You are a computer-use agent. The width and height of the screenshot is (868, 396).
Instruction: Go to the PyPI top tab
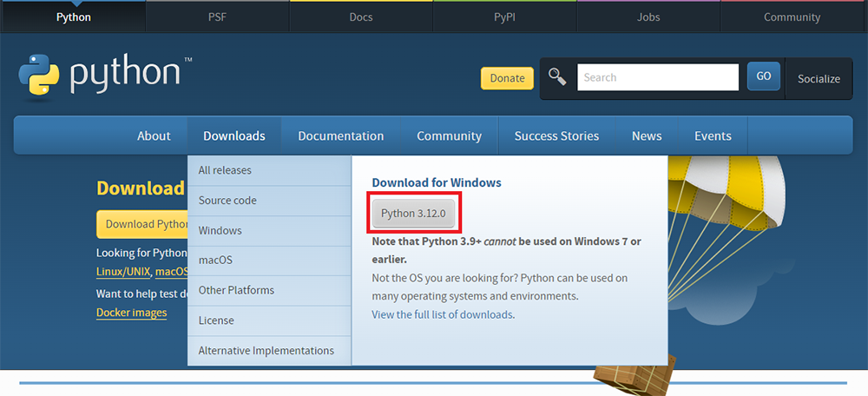pyautogui.click(x=504, y=17)
